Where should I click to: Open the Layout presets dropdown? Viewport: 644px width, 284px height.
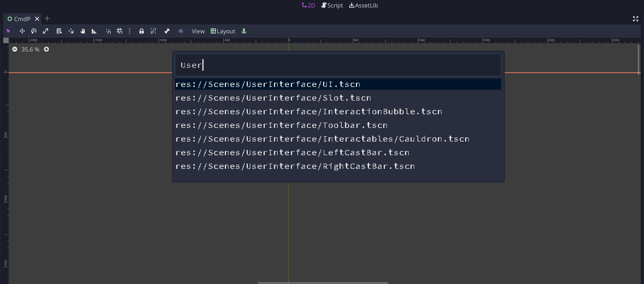pyautogui.click(x=223, y=31)
